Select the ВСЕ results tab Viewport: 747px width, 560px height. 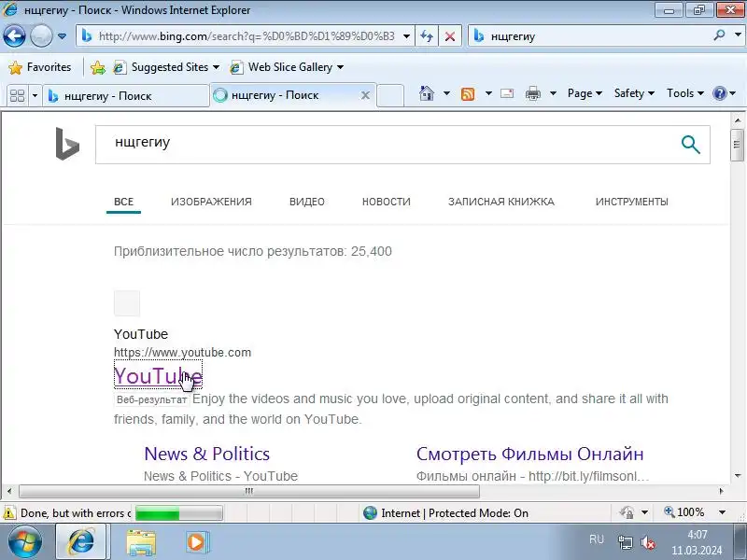tap(123, 202)
